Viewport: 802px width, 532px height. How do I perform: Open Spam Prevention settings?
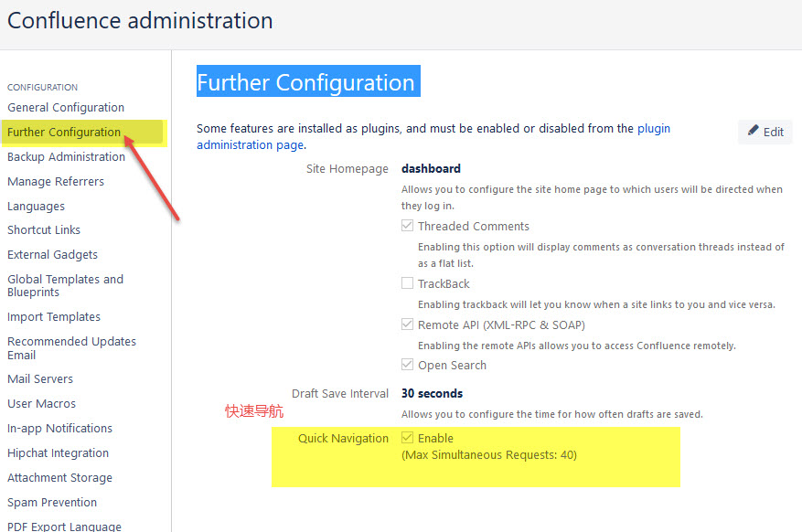51,503
